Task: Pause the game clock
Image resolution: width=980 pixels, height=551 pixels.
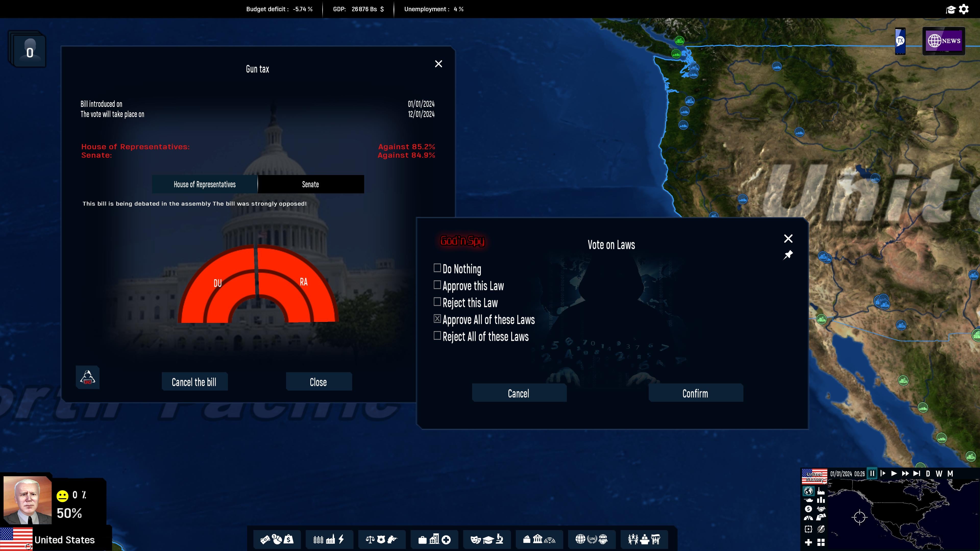Action: 872,473
